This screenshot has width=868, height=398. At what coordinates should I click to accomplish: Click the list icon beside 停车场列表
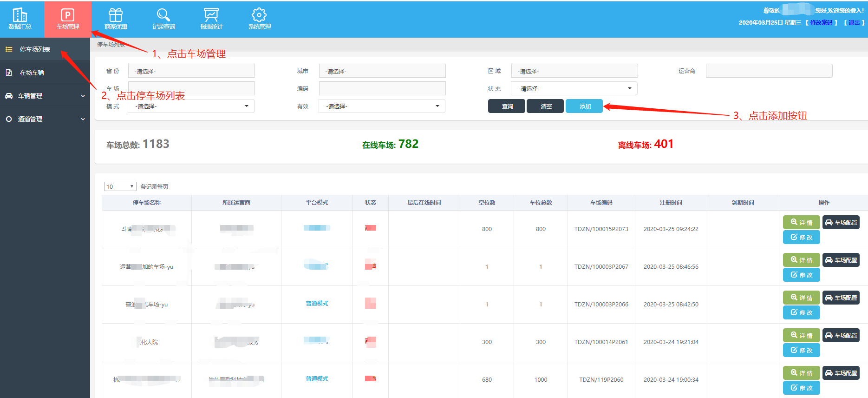click(x=9, y=49)
